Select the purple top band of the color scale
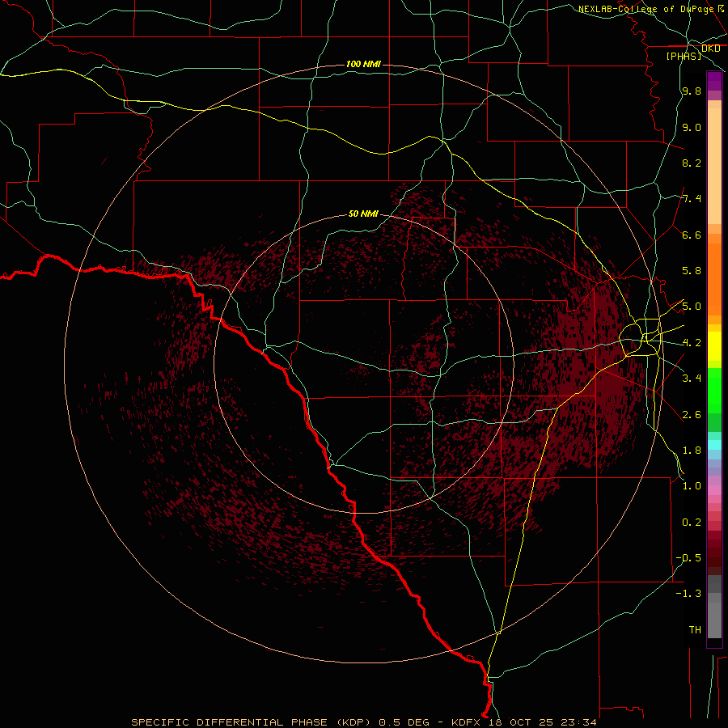Screen dimensions: 728x728 [x=714, y=82]
